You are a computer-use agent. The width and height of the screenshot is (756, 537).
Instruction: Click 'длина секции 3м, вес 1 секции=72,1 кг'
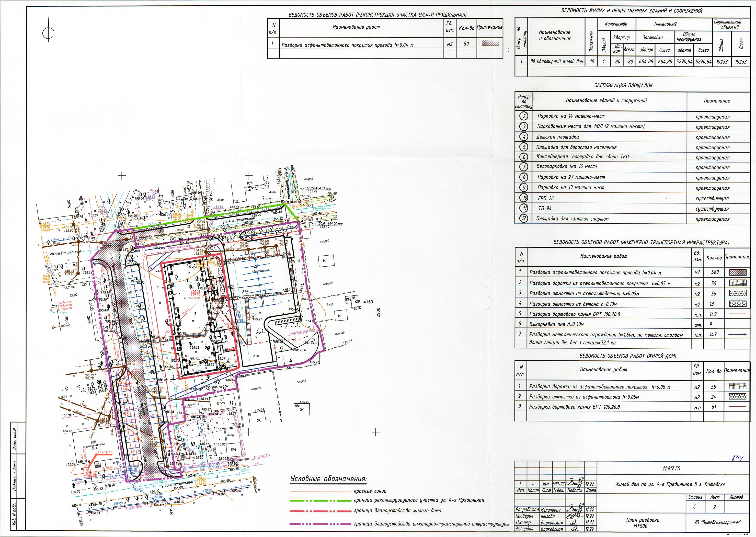[572, 343]
